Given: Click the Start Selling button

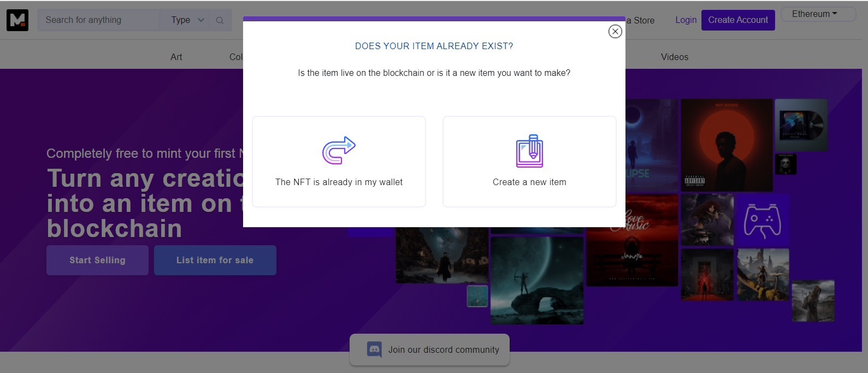Looking at the screenshot, I should point(97,260).
